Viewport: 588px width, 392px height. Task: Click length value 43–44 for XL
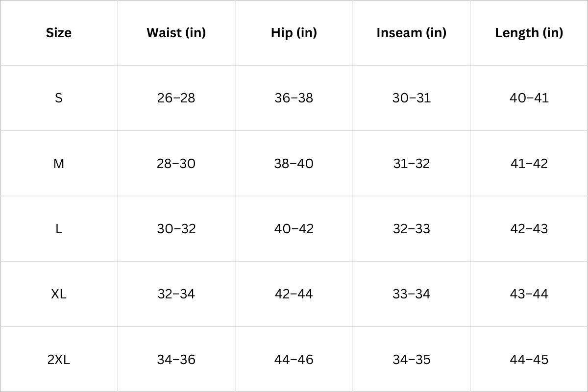tap(529, 294)
